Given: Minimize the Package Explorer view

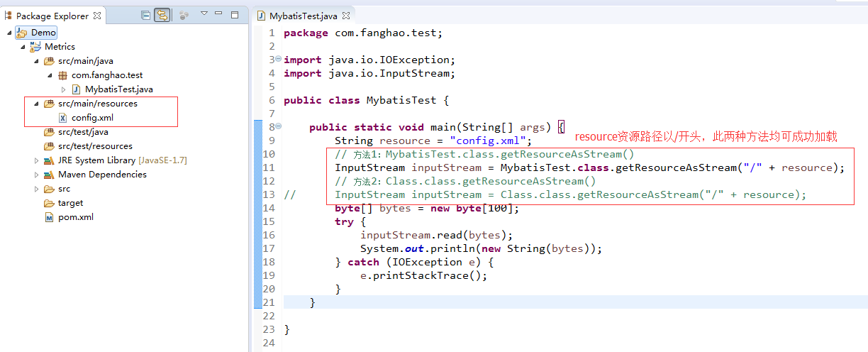Looking at the screenshot, I should 220,14.
